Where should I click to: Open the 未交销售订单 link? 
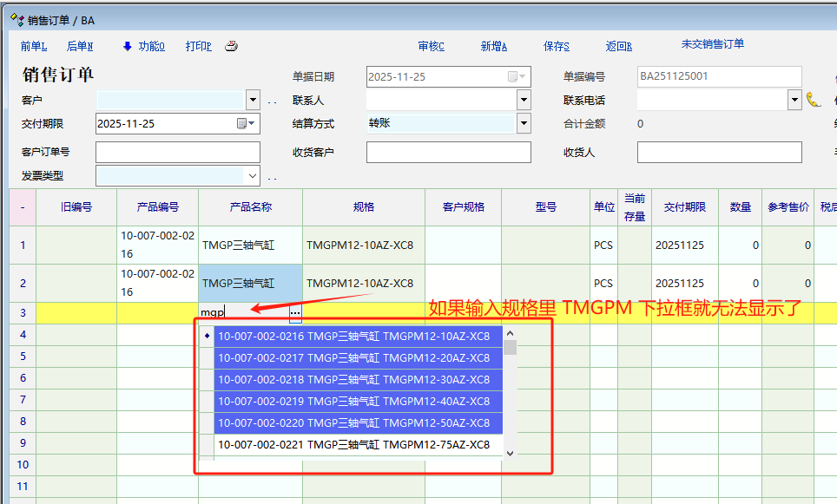coord(712,44)
